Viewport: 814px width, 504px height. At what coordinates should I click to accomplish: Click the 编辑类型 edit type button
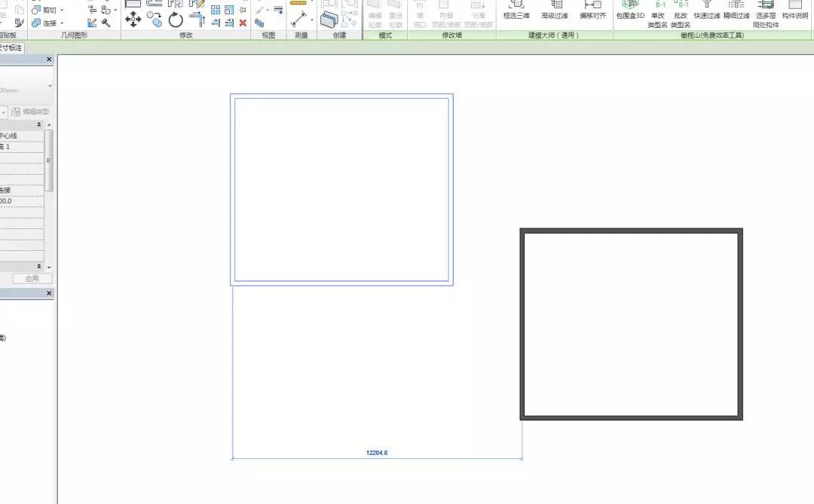point(30,111)
